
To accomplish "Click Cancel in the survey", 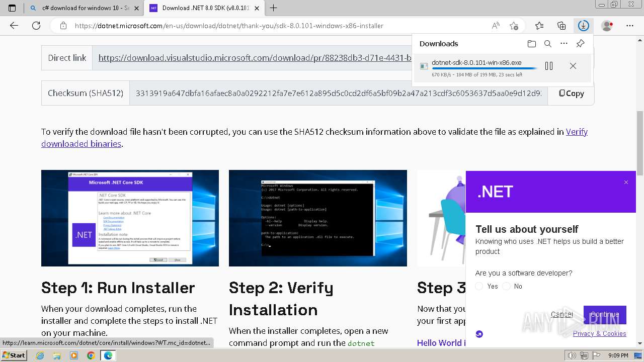I will [561, 314].
